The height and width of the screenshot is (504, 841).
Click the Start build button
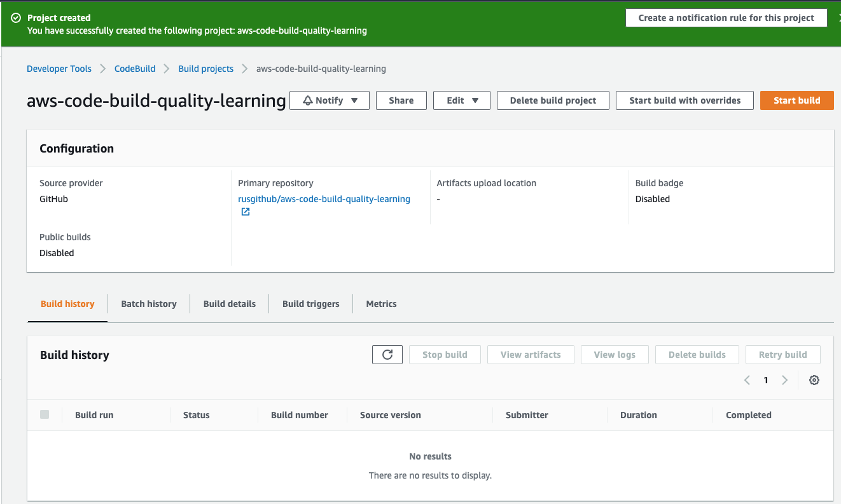tap(797, 100)
